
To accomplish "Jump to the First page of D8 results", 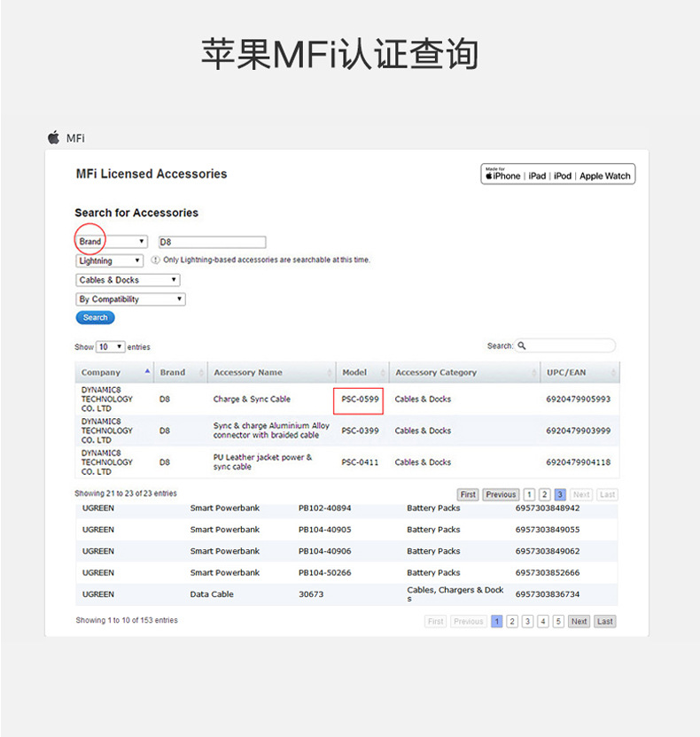I will coord(468,494).
